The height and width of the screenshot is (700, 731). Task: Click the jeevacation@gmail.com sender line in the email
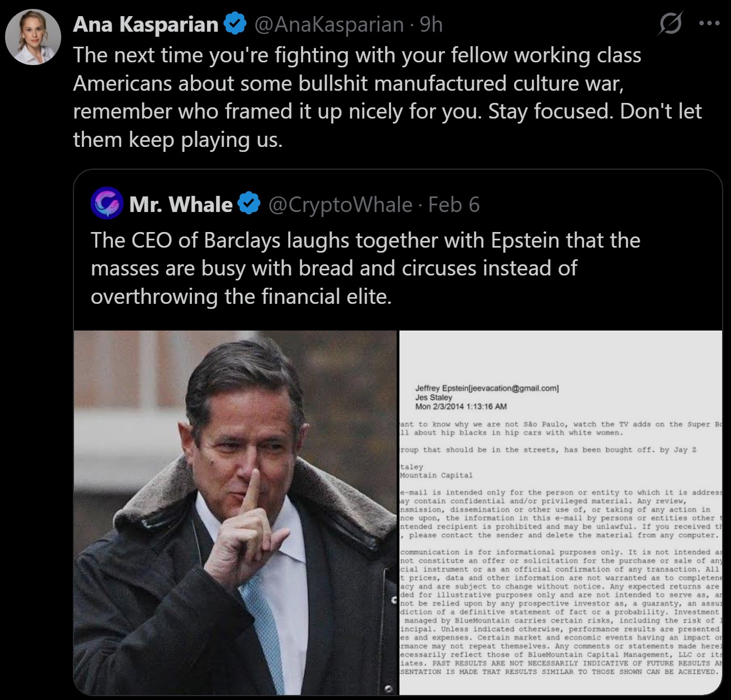(x=487, y=388)
